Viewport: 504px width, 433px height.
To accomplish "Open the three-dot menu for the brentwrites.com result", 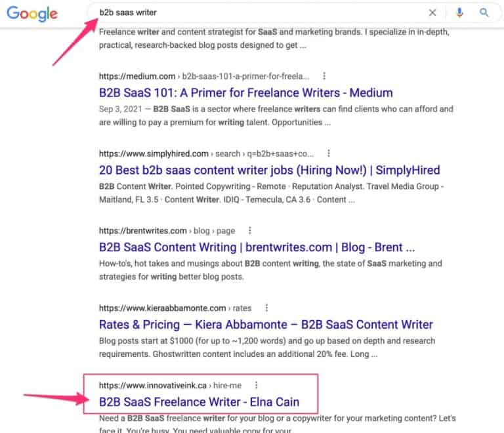I will pos(250,231).
